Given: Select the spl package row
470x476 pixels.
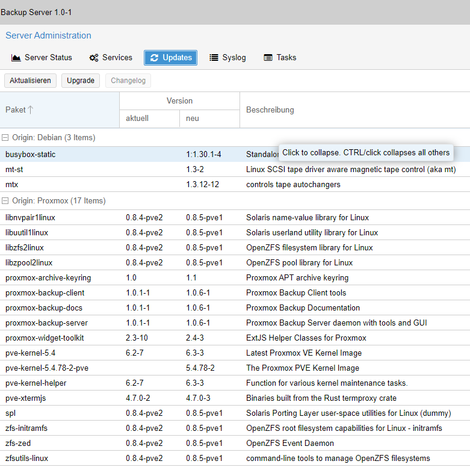Looking at the screenshot, I should [x=235, y=413].
